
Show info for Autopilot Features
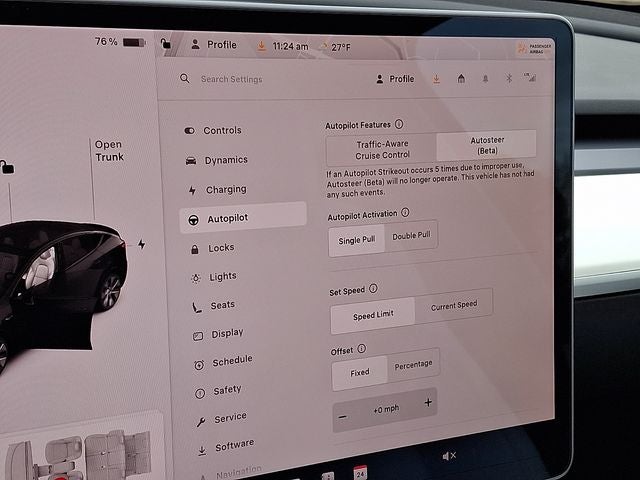click(x=399, y=124)
